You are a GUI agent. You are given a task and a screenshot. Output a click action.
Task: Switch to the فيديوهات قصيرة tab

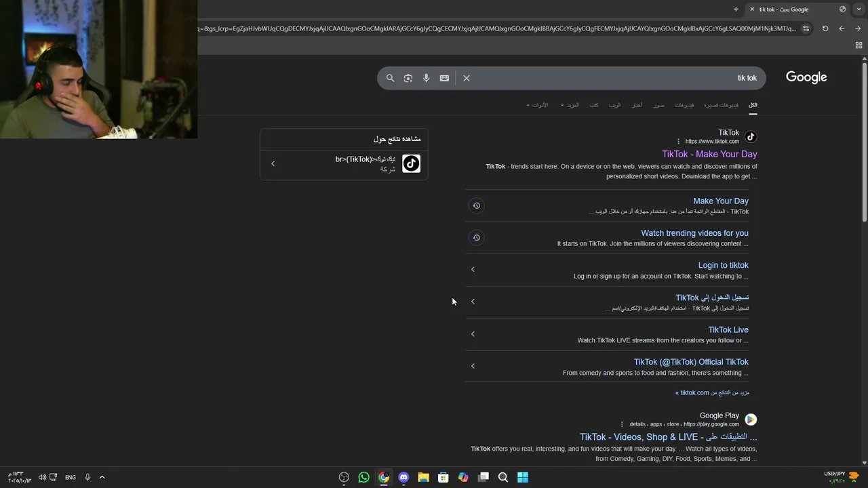pyautogui.click(x=721, y=105)
